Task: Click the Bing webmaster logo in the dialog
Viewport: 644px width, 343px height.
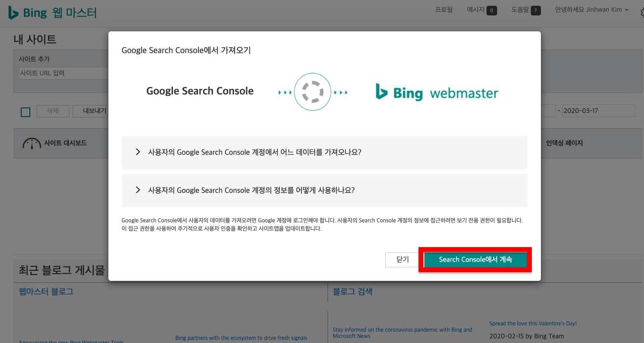Action: coord(437,92)
